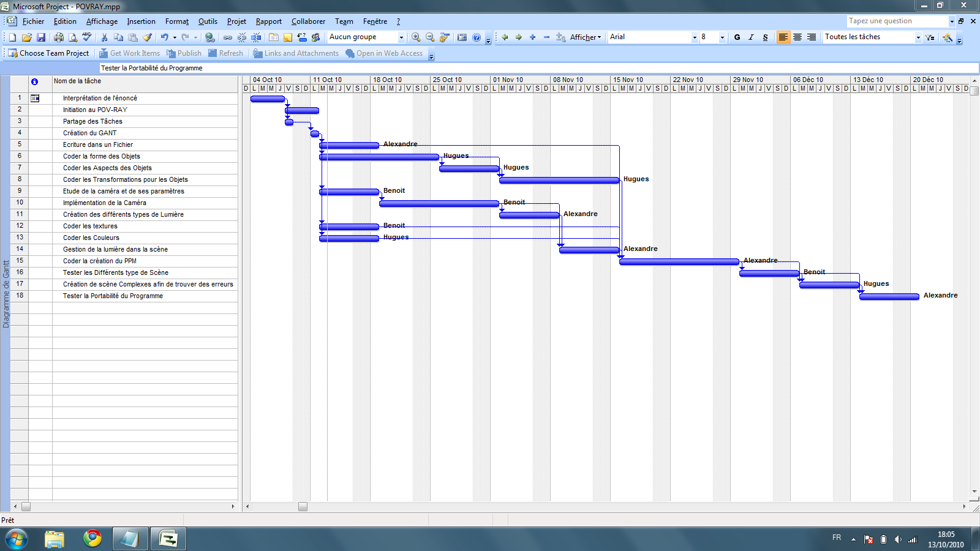
Task: Open the Affichage menu
Action: coord(102,21)
